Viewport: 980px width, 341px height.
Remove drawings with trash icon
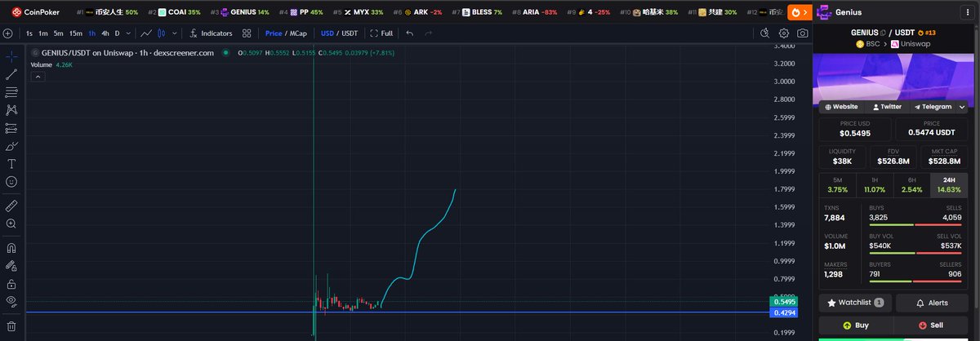pyautogui.click(x=11, y=325)
